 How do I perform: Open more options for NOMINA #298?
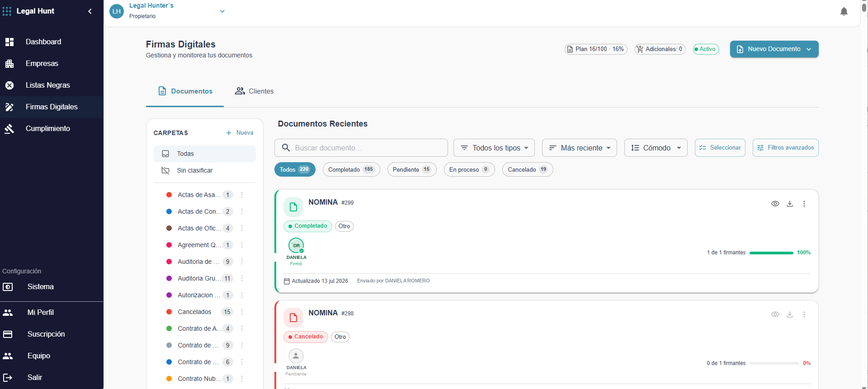(x=804, y=314)
